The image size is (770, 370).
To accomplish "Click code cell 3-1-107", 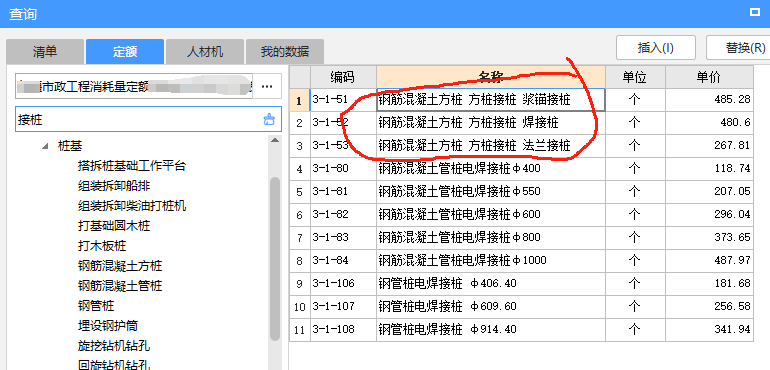I will coord(343,306).
